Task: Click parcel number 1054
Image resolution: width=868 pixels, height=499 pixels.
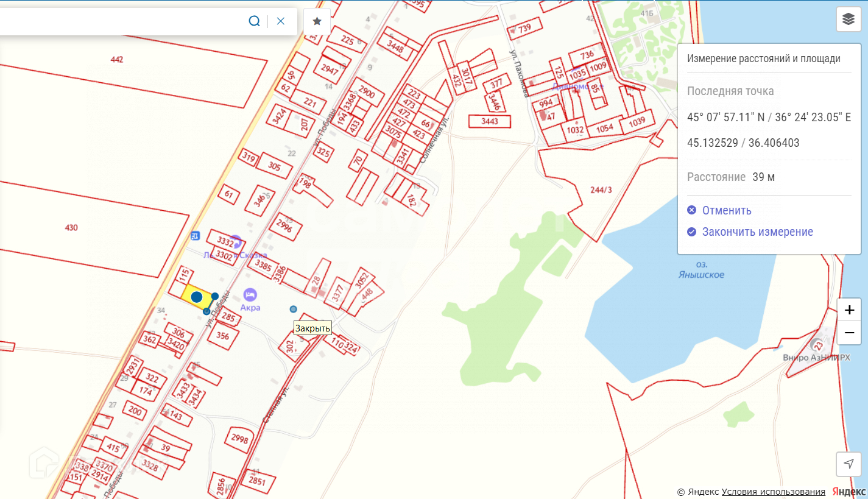Action: point(604,128)
